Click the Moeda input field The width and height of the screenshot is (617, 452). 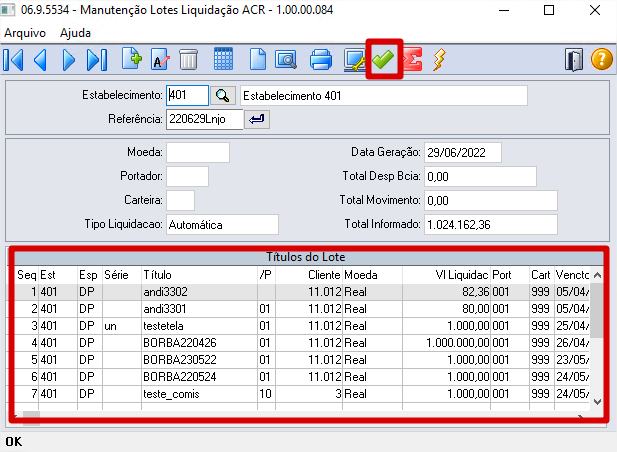(198, 153)
